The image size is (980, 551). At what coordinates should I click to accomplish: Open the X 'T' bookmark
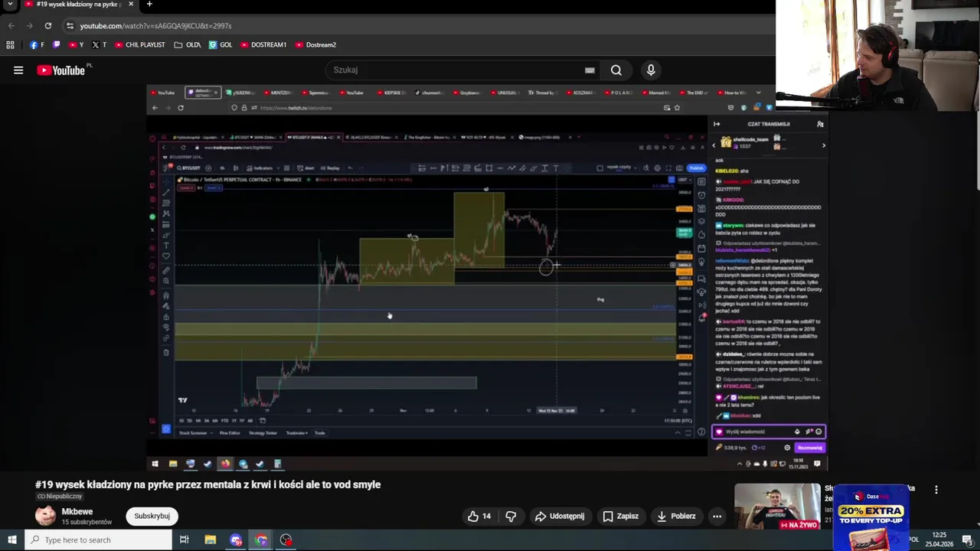(99, 44)
